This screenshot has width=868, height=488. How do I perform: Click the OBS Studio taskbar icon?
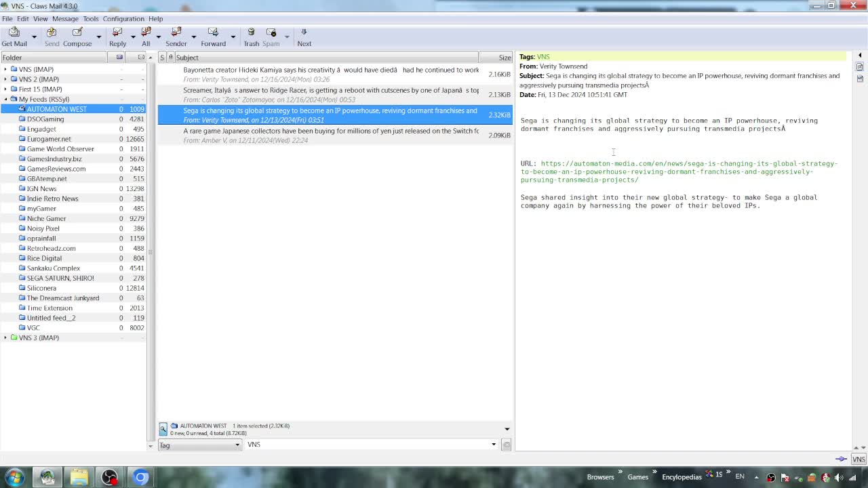[109, 477]
